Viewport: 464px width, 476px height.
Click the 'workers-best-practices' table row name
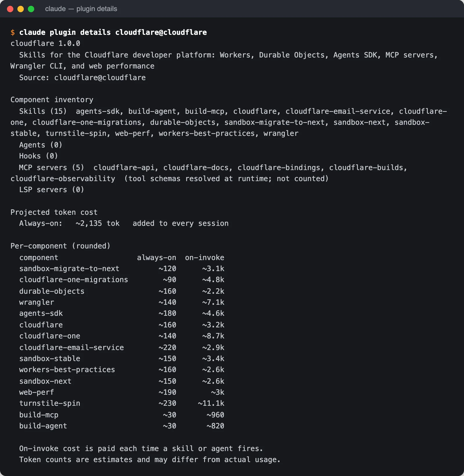67,370
